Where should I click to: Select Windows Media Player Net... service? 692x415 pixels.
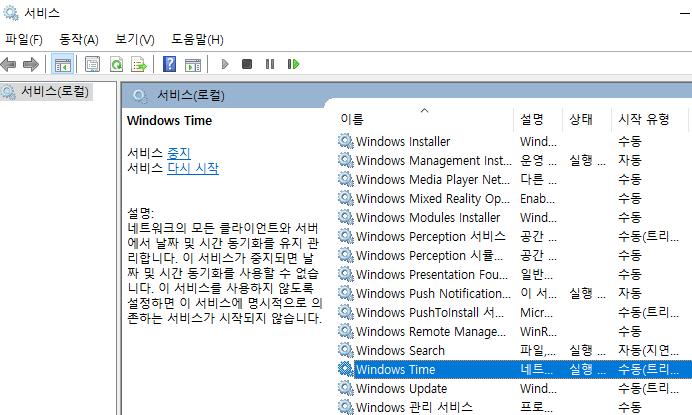[x=515, y=179]
